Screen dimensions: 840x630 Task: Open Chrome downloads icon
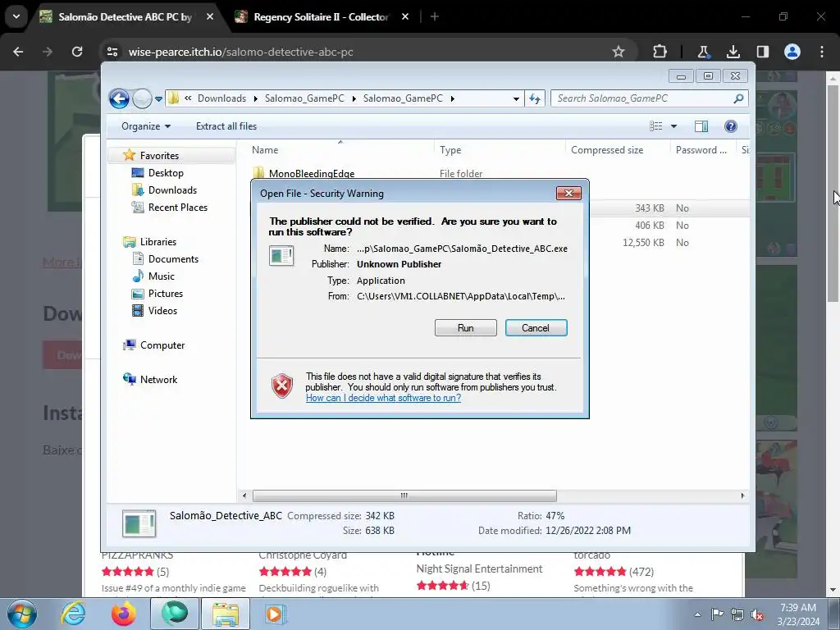[x=733, y=52]
